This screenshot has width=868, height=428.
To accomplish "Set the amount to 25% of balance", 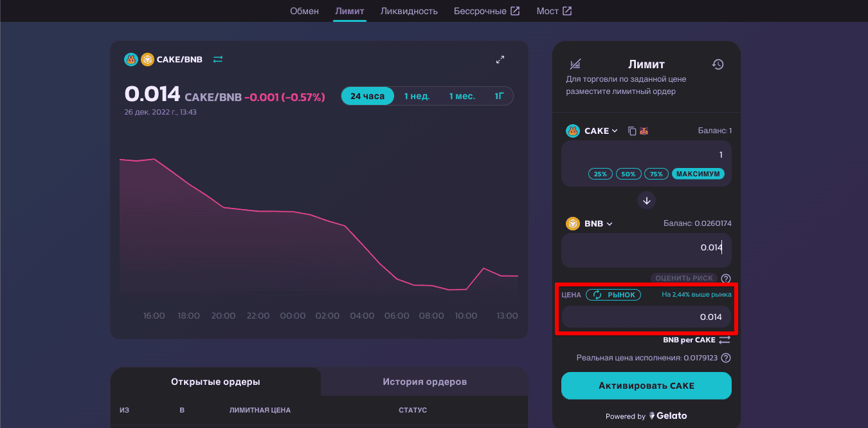I will (600, 174).
